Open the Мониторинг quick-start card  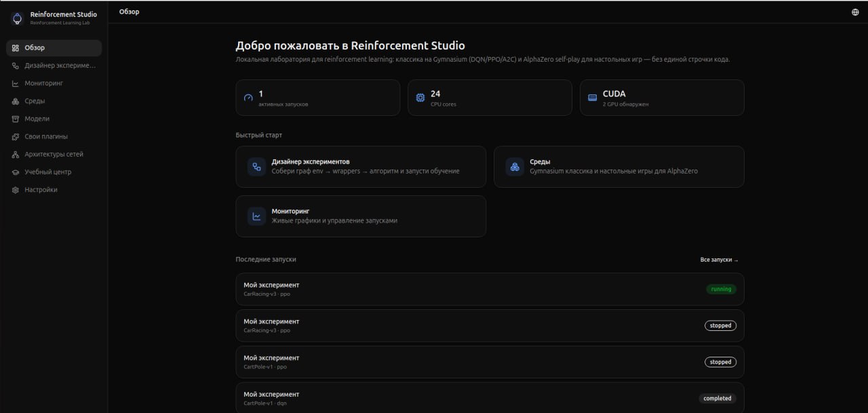(x=361, y=216)
